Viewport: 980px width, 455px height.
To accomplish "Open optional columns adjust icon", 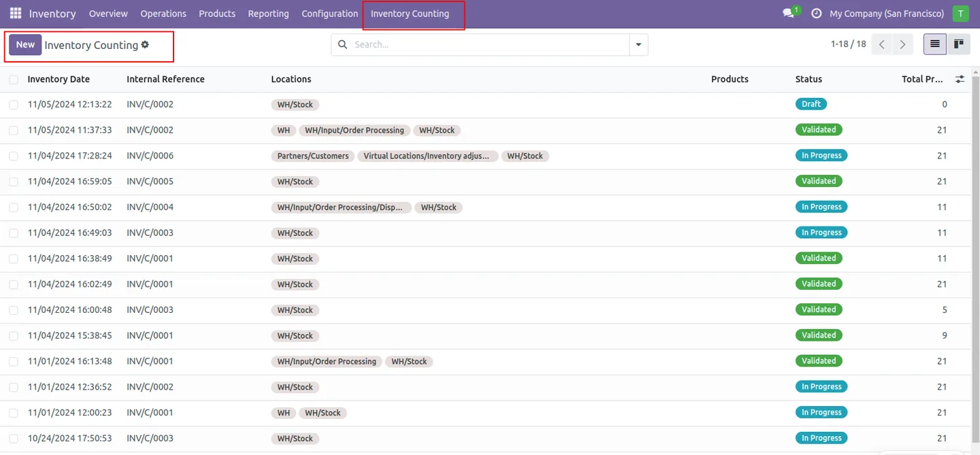I will click(x=960, y=80).
